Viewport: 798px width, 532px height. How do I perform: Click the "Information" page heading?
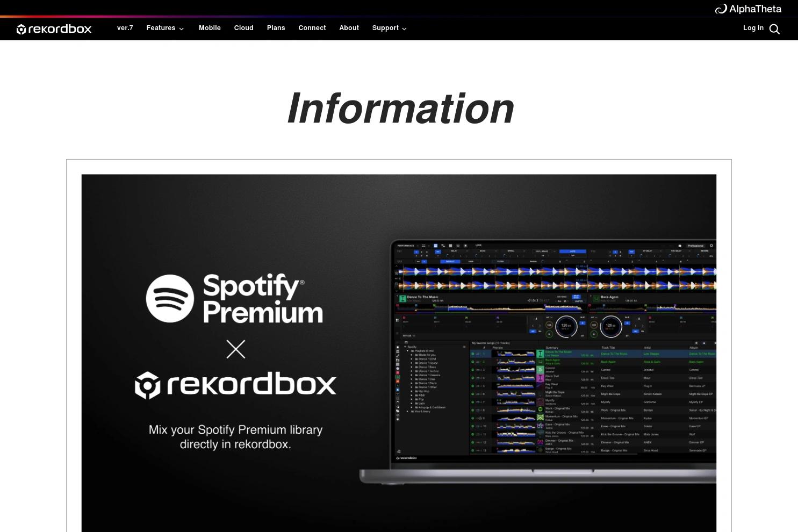pyautogui.click(x=400, y=109)
